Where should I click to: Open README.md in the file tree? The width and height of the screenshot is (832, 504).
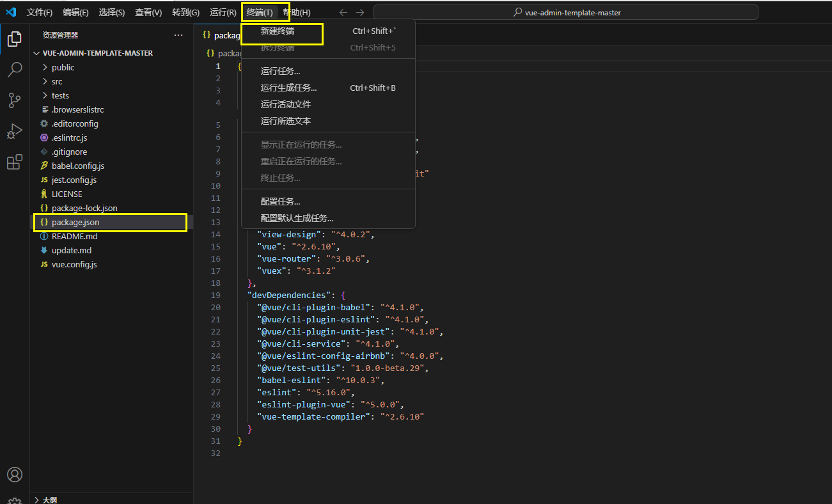[x=111, y=236]
